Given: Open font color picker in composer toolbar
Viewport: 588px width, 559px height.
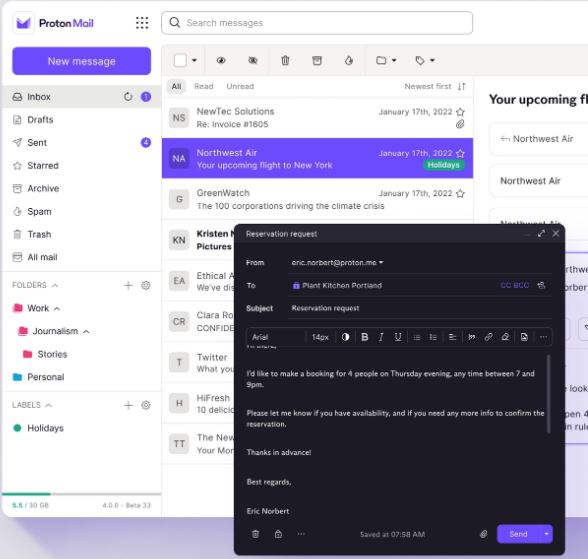Looking at the screenshot, I should pyautogui.click(x=345, y=337).
